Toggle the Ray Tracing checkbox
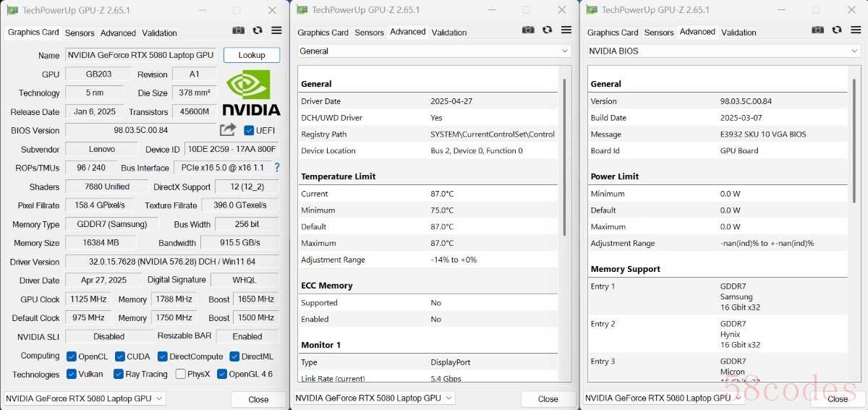Viewport: 868px width, 410px height. [x=119, y=374]
